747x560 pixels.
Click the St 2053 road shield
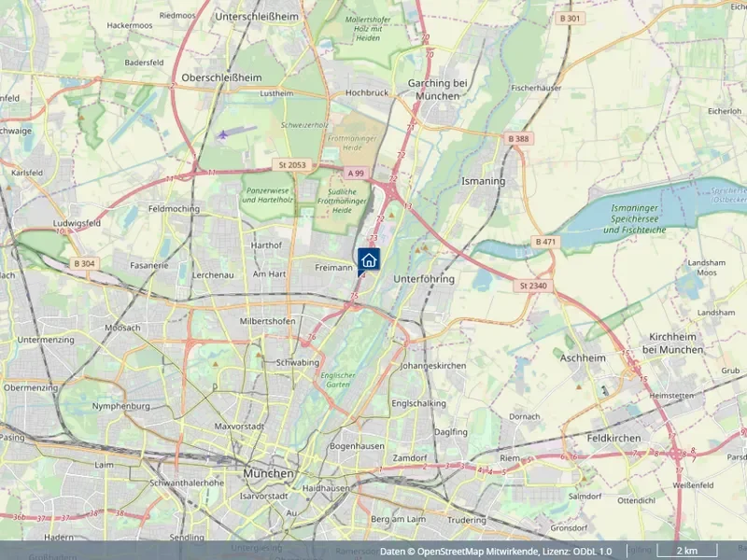point(292,165)
